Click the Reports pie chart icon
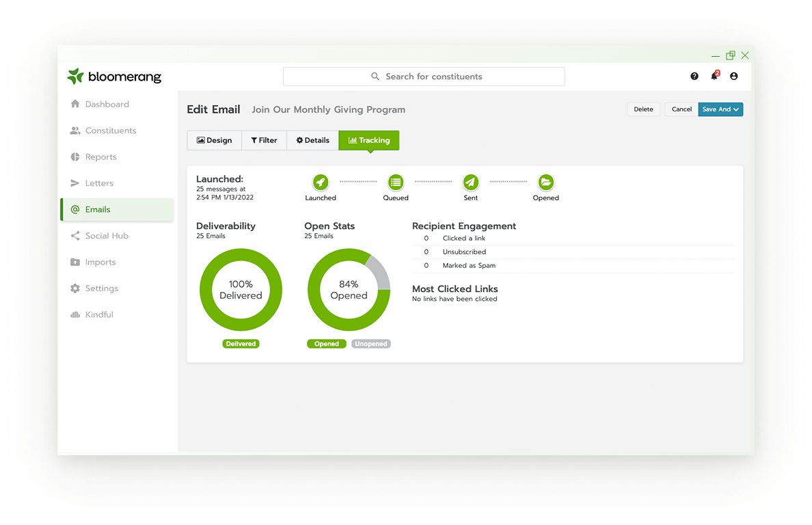Viewport: 812px width, 525px height. [75, 157]
